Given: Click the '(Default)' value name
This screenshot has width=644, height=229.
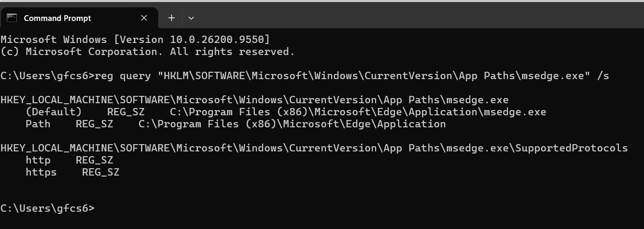Looking at the screenshot, I should pos(53,112).
